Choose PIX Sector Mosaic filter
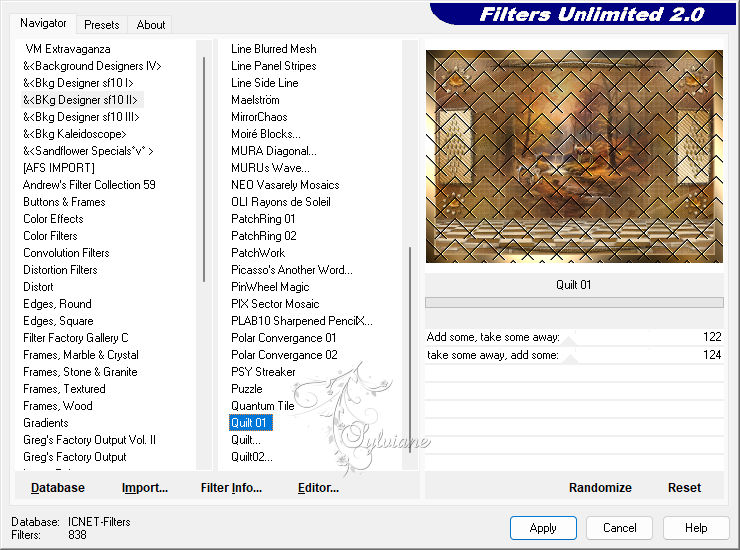The height and width of the screenshot is (550, 740). click(275, 304)
